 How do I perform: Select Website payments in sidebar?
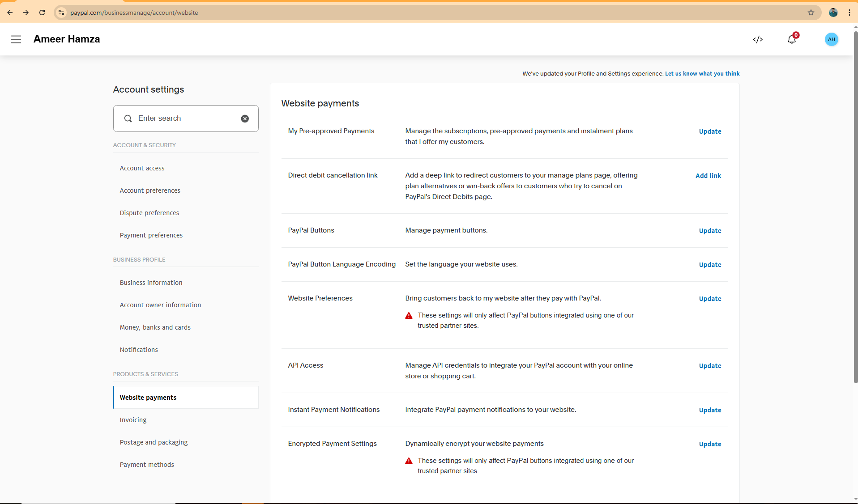tap(186, 397)
